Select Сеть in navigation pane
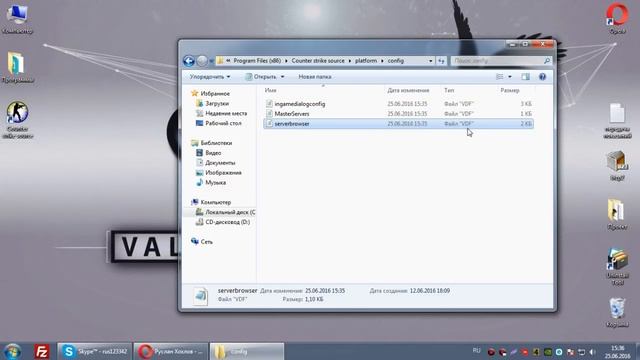Viewport: 640px width, 360px height. [207, 242]
